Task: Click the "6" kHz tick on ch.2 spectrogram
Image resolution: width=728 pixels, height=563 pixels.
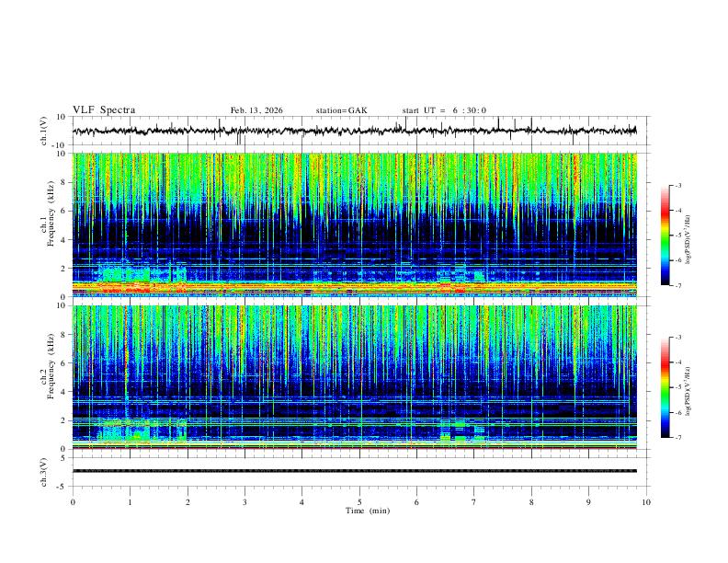Action: coord(63,363)
